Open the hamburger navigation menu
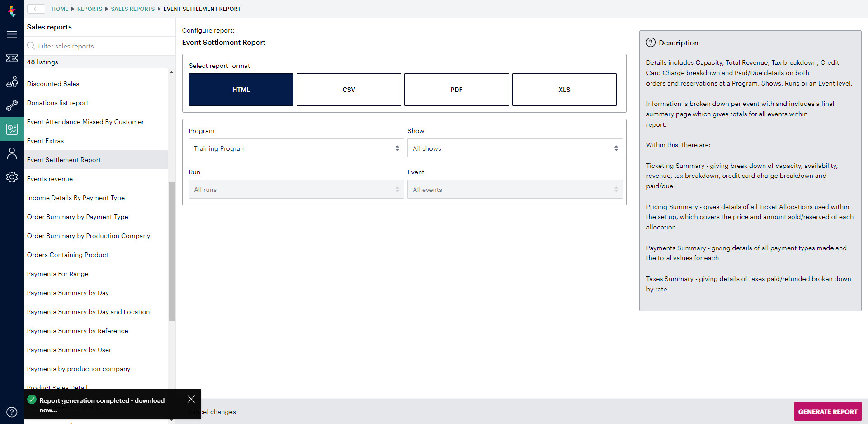Screen dimensions: 868x424 12,34
